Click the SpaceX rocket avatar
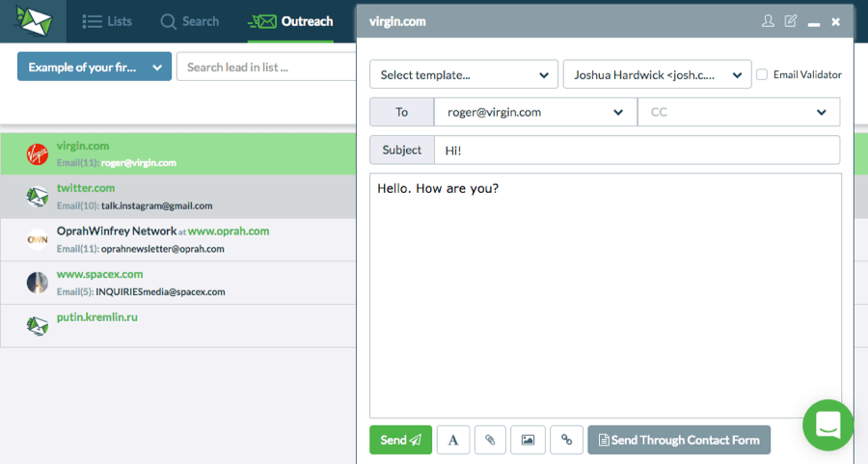Screen dimensions: 868x464 click(x=37, y=283)
